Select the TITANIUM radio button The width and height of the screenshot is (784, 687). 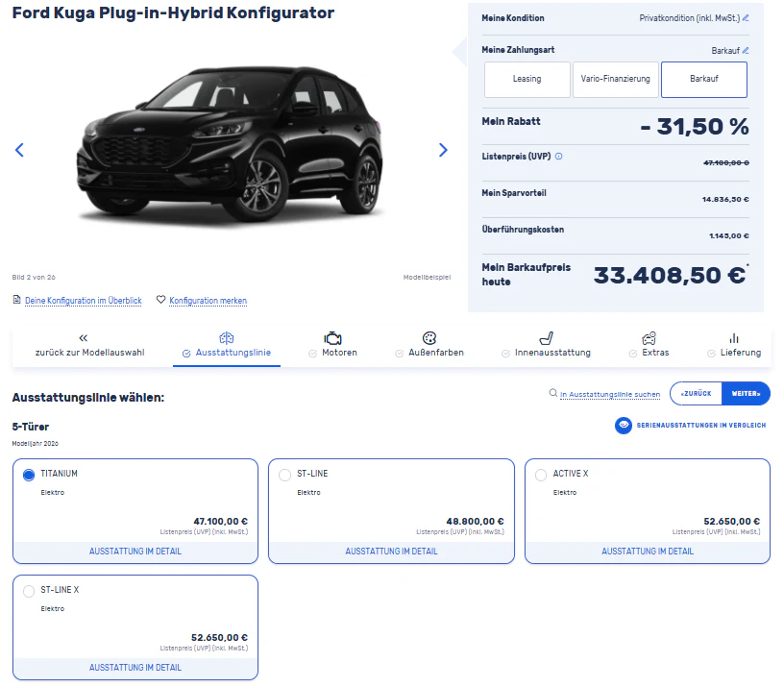29,475
